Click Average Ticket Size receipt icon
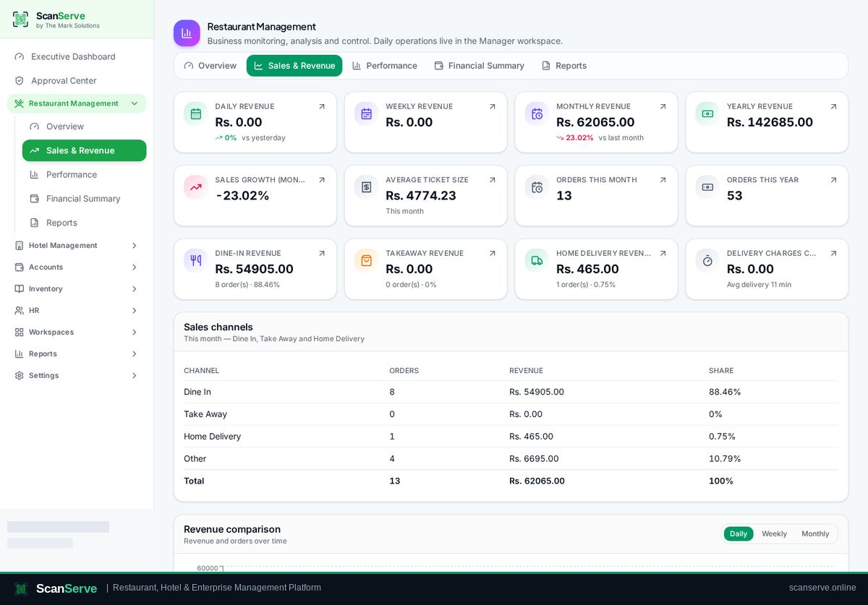Viewport: 868px width, 605px height. click(366, 186)
